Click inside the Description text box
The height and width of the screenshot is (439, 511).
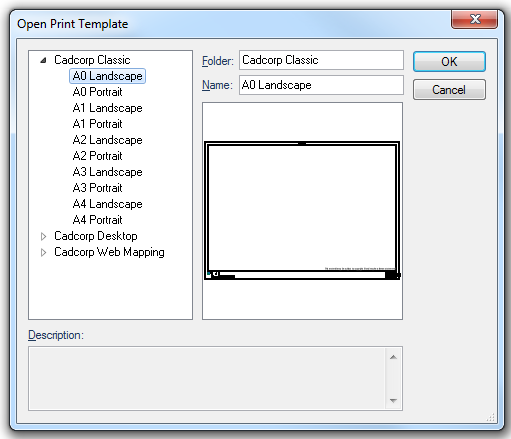[207, 379]
